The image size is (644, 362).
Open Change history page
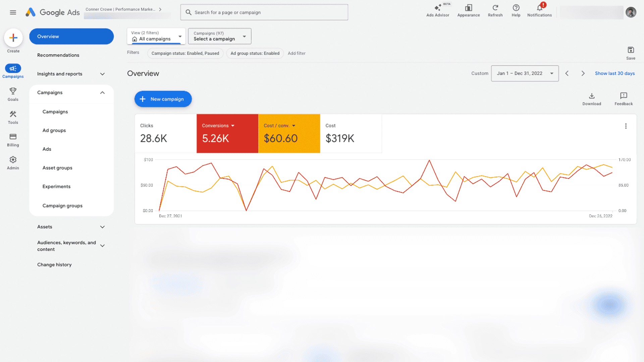pyautogui.click(x=54, y=264)
